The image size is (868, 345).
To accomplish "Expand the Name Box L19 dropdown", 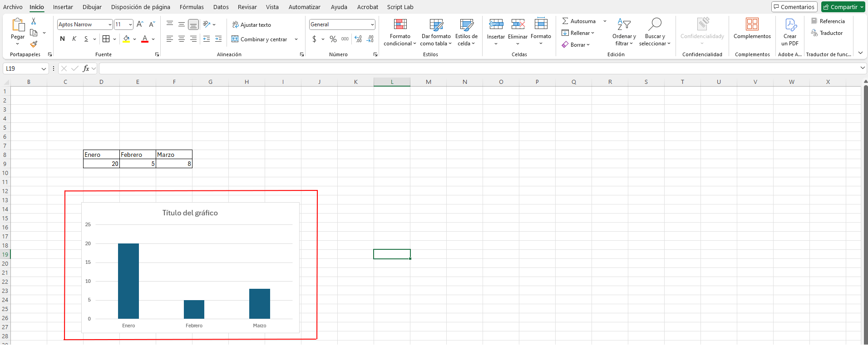I will click(44, 69).
